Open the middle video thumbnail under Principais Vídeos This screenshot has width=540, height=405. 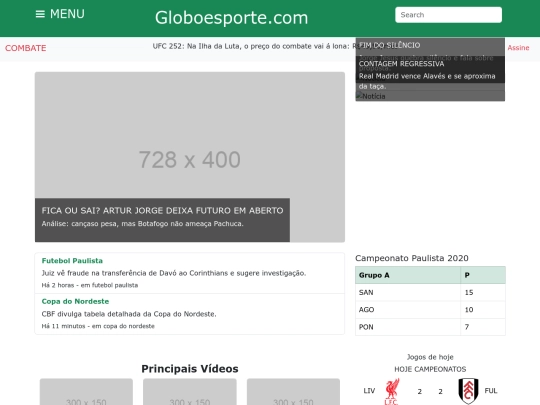click(190, 392)
